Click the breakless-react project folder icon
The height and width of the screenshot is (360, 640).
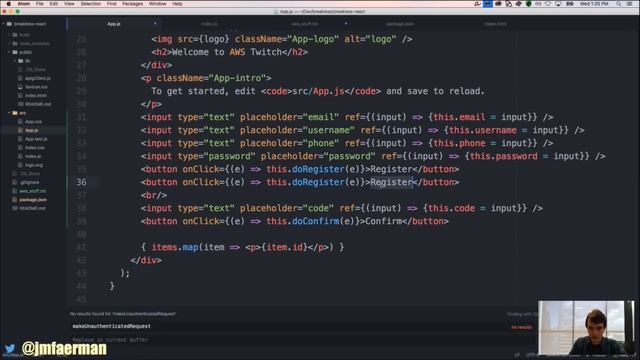[x=9, y=24]
